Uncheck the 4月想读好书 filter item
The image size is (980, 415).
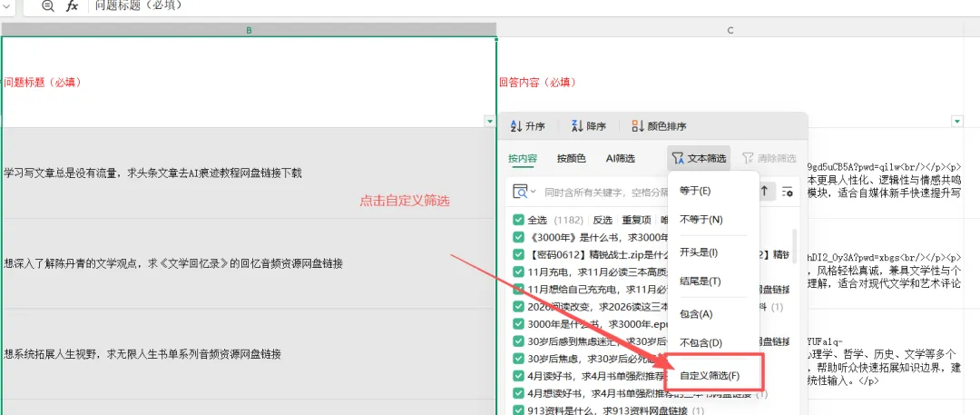tap(517, 394)
